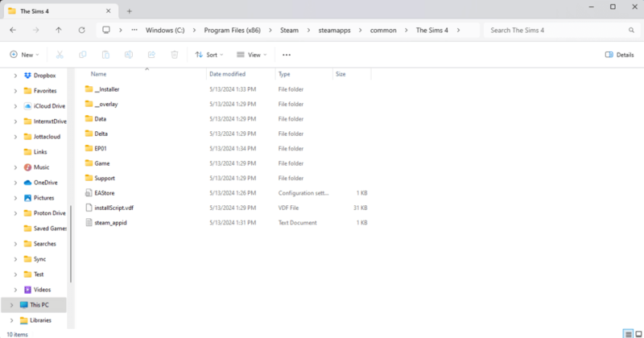The width and height of the screenshot is (644, 338).
Task: Click the Paste clipboard icon
Action: pyautogui.click(x=105, y=55)
